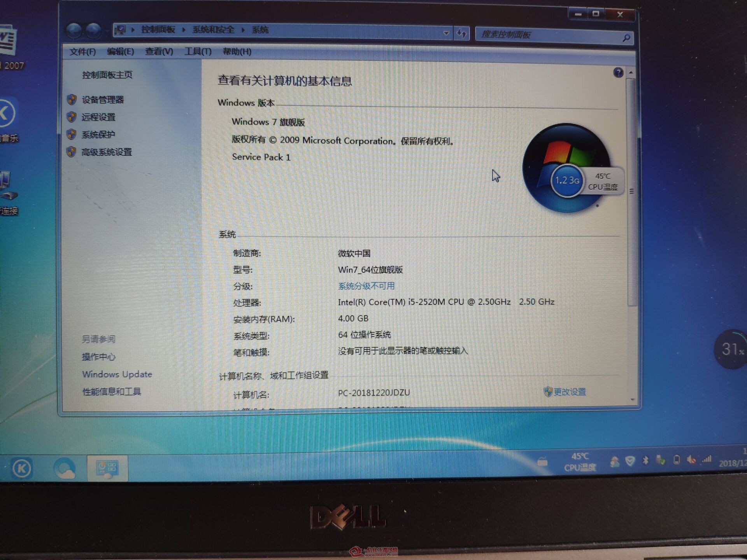
Task: Click the Bluetooth tray icon
Action: pyautogui.click(x=645, y=460)
